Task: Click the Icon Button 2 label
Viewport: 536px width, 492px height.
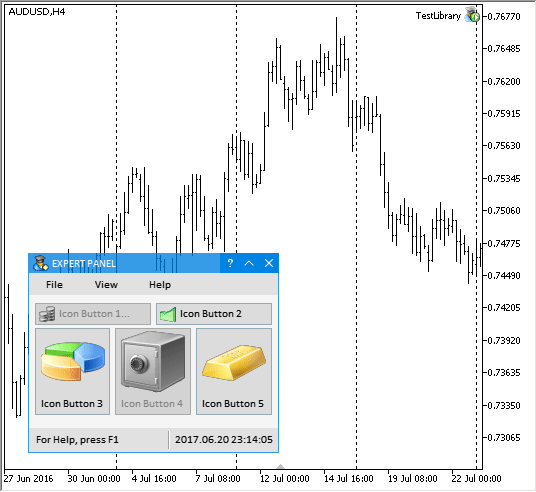Action: [211, 314]
